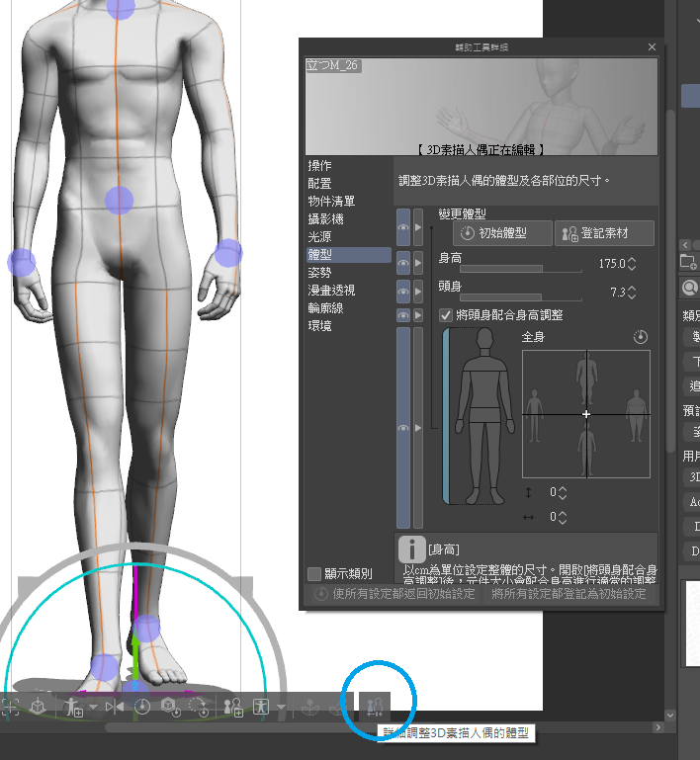
Task: Click the hip manipulator on 3D figure
Action: tap(119, 201)
